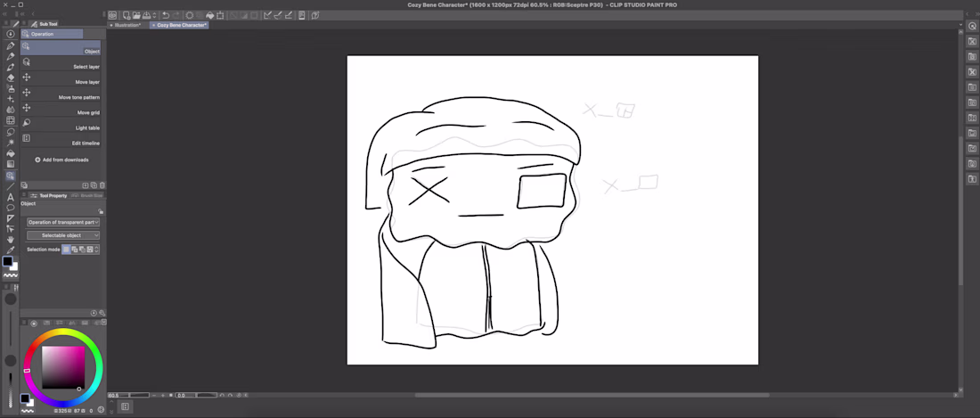Select the Text tool
Screen dimensions: 980x418
coord(11,198)
